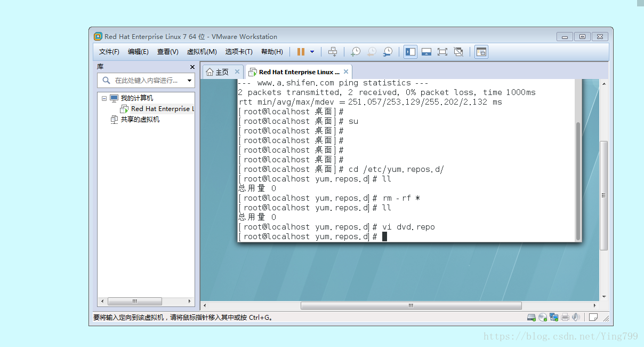
Task: Open the Snapshot Manager icon
Action: click(x=388, y=52)
